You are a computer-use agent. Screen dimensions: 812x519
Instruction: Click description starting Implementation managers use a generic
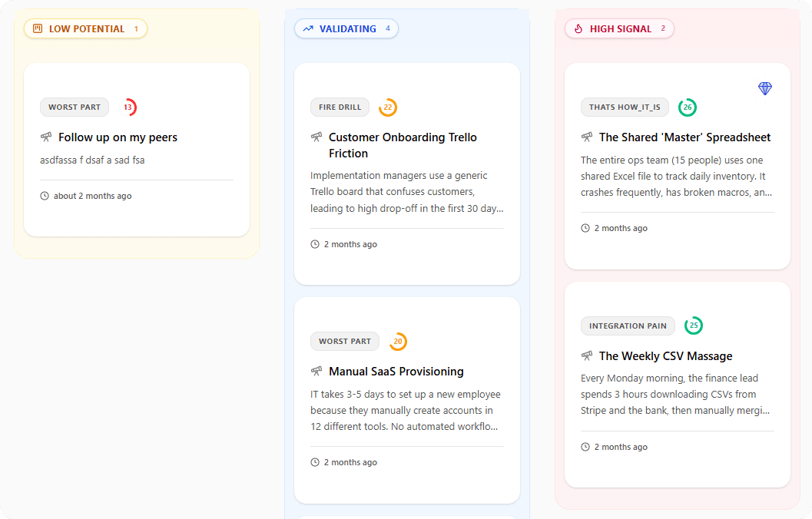[x=407, y=191]
